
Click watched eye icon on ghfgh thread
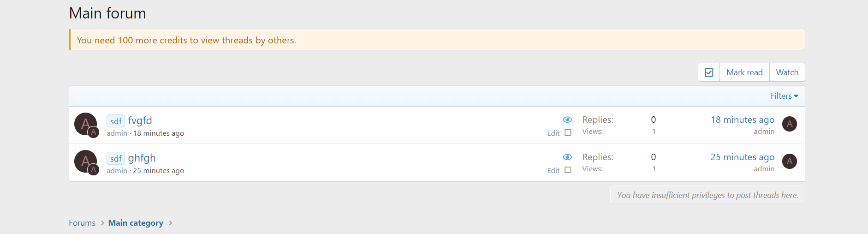coord(567,157)
